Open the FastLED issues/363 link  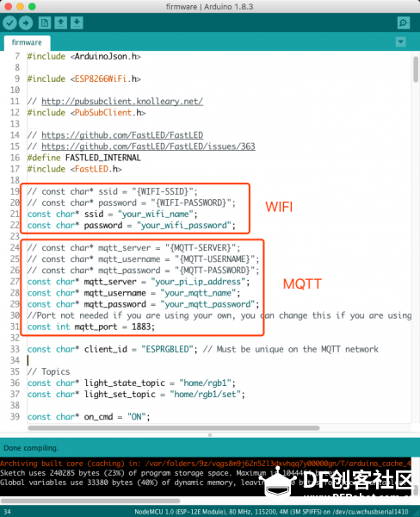pyautogui.click(x=148, y=146)
